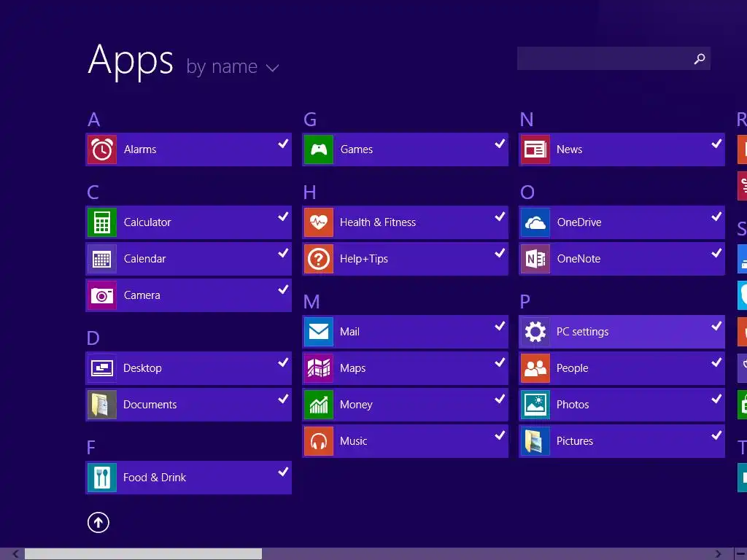Click the Desktop tile icon
Image resolution: width=747 pixels, height=560 pixels.
(102, 368)
